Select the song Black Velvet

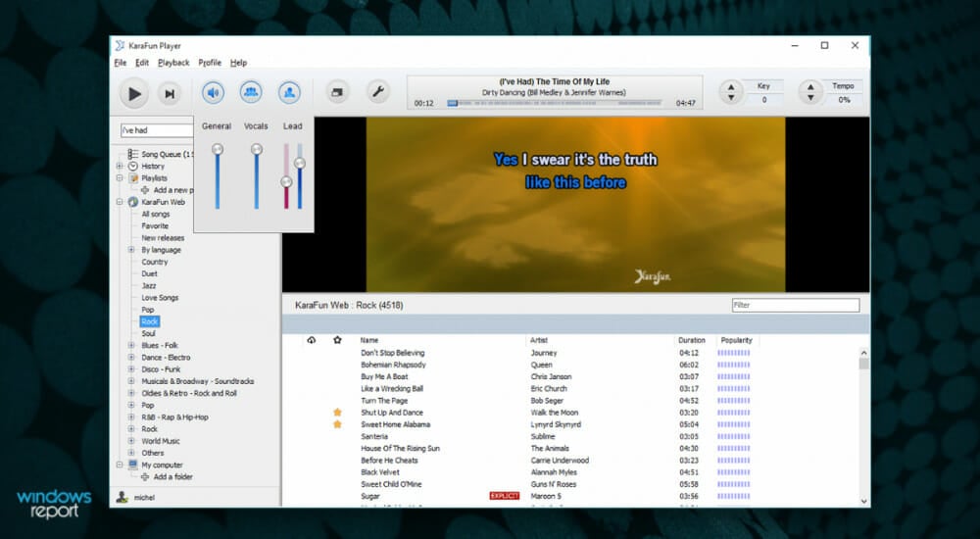click(380, 472)
